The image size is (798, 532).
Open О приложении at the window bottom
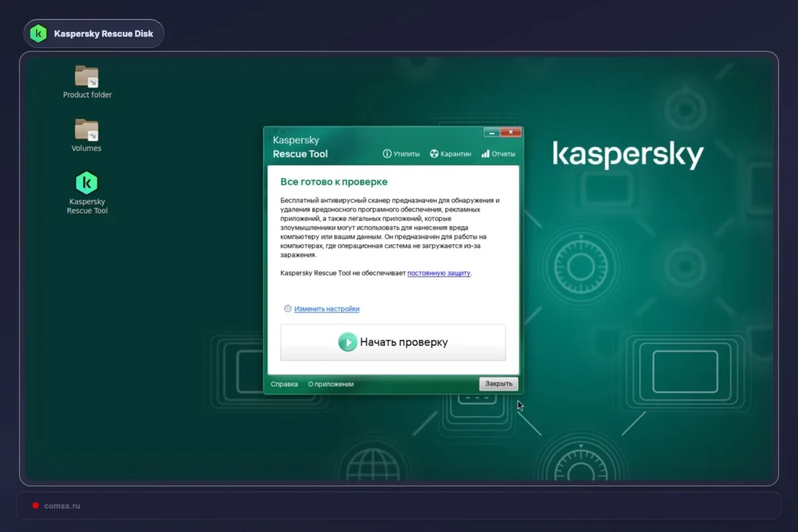(x=331, y=384)
